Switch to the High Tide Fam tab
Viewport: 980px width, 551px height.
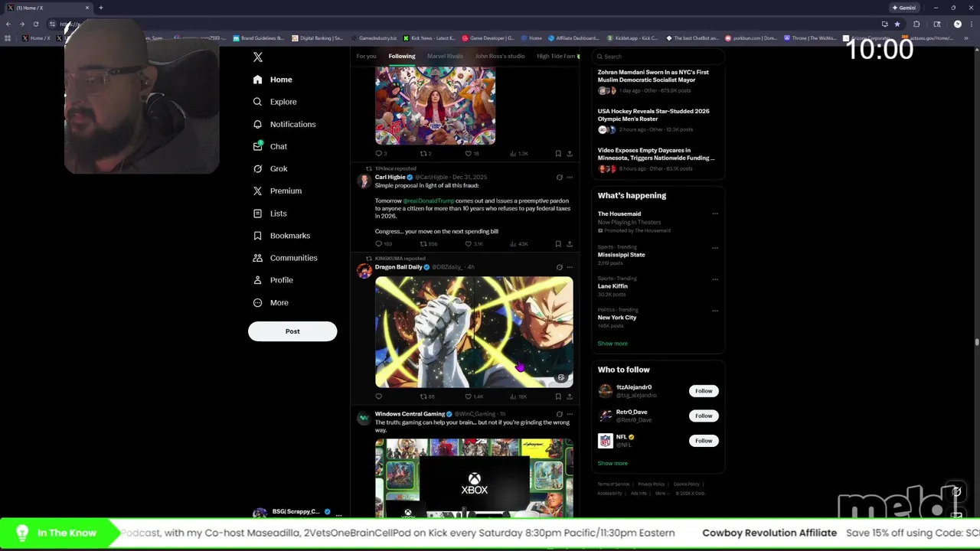[x=557, y=56]
